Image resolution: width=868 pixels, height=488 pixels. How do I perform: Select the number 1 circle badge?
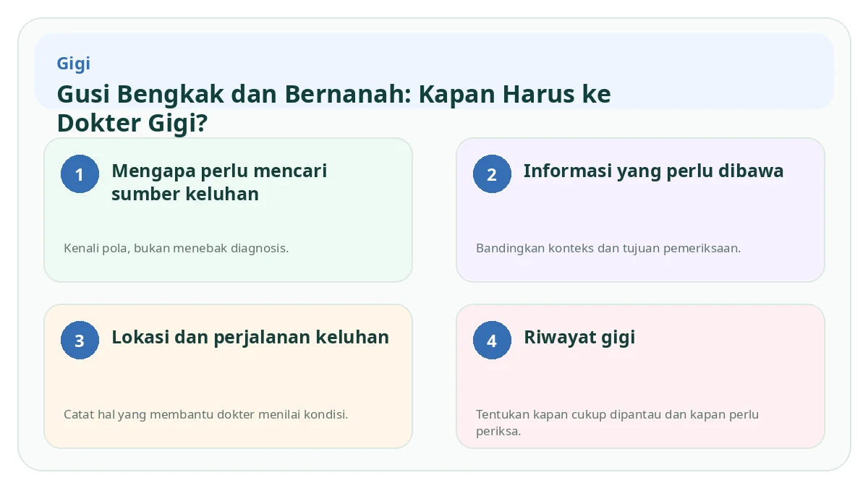80,174
